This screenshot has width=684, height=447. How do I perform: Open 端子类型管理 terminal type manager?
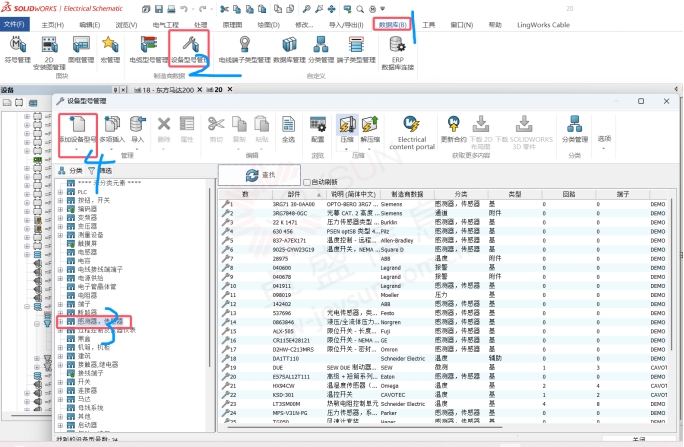[356, 50]
